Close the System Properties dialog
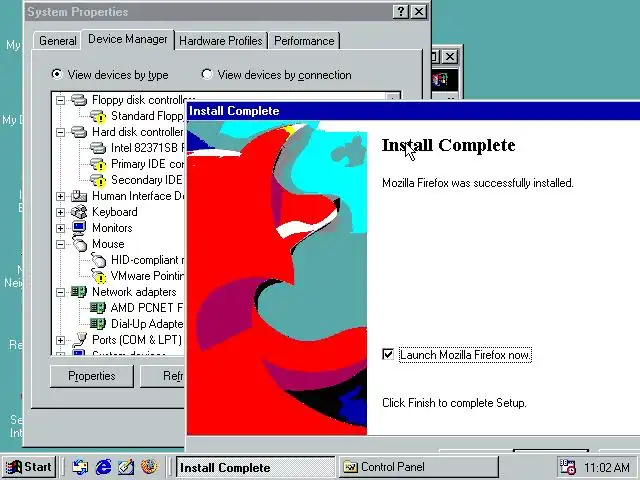 [419, 12]
